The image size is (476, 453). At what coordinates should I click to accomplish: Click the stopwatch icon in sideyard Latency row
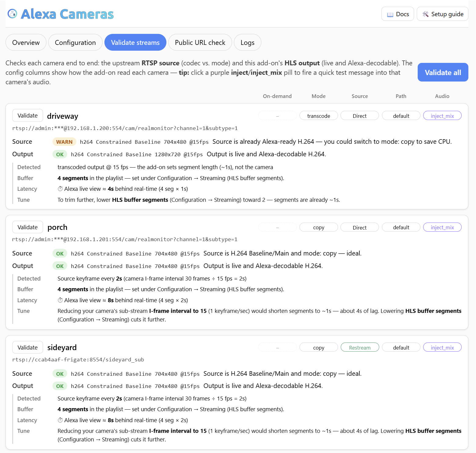pyautogui.click(x=60, y=420)
